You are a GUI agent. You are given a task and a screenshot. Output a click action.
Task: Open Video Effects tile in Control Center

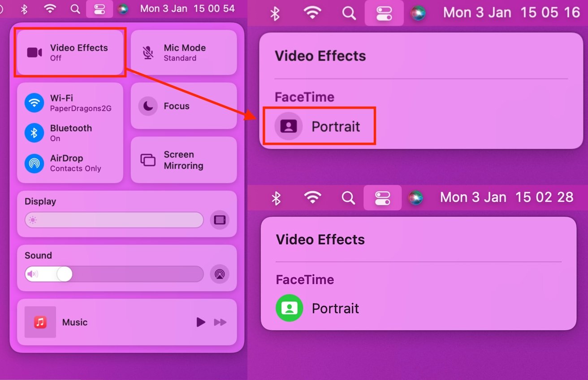click(x=70, y=52)
